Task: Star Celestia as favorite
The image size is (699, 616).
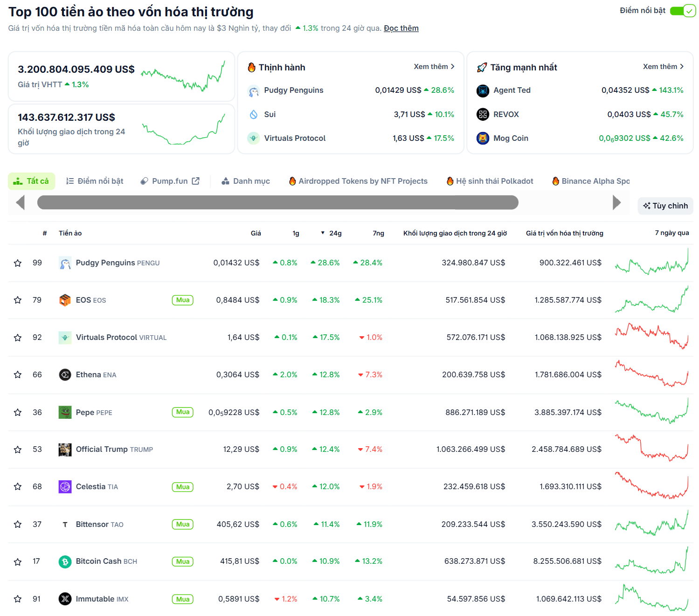Action: 18,487
